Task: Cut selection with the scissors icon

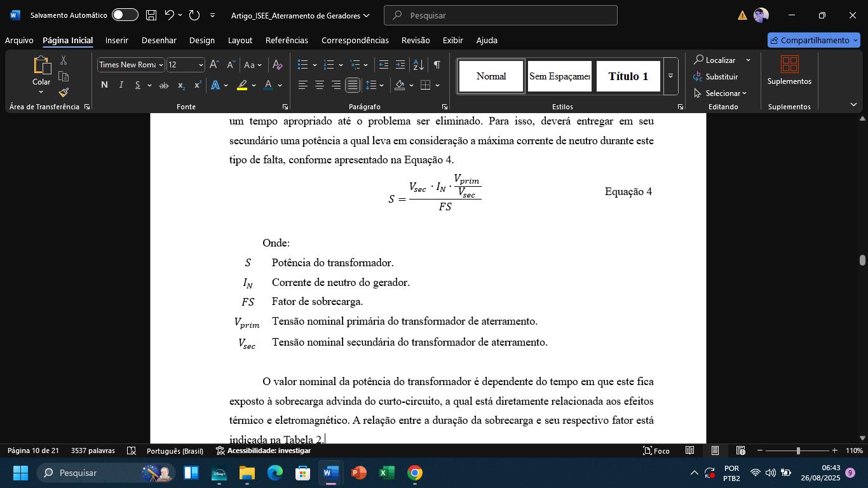Action: [x=64, y=60]
